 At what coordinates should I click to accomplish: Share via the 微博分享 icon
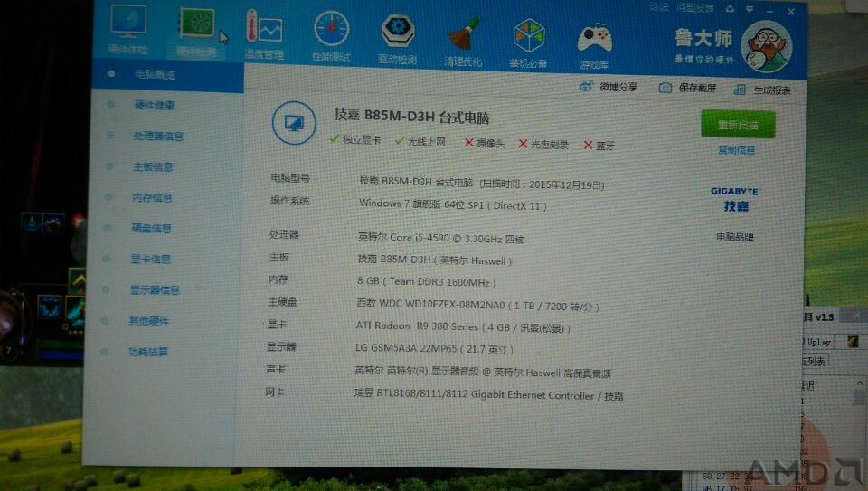point(608,87)
